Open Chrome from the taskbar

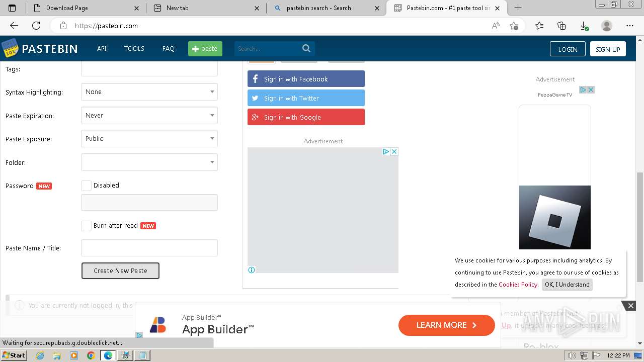click(x=91, y=355)
